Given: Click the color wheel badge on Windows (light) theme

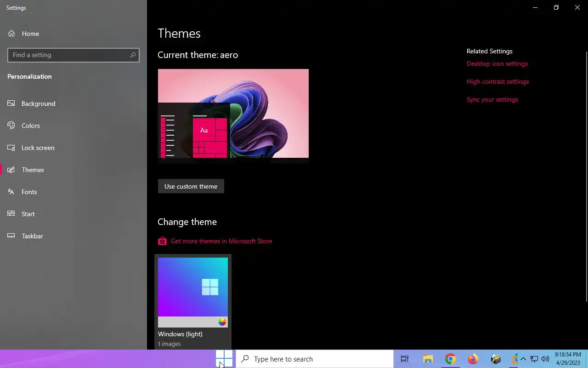Looking at the screenshot, I should click(222, 322).
